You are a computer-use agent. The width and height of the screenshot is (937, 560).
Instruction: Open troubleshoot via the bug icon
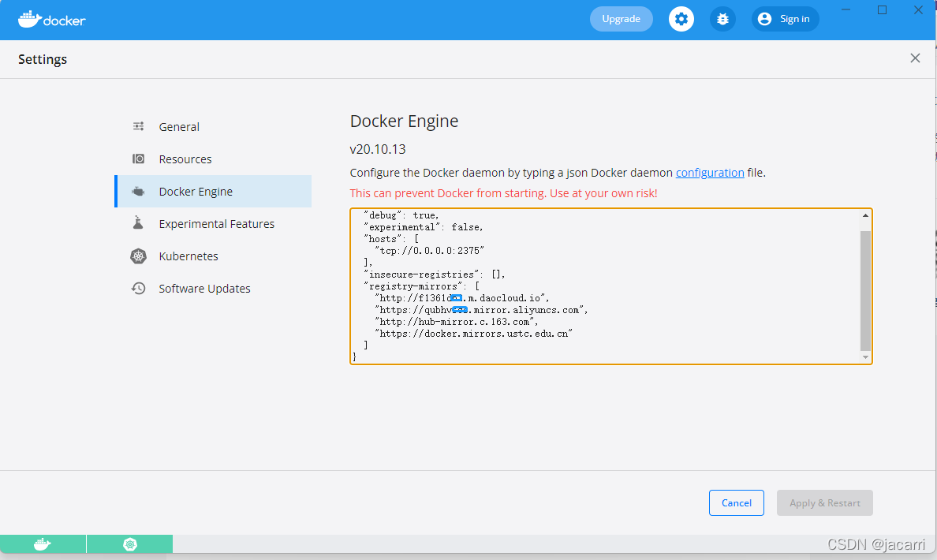point(722,19)
